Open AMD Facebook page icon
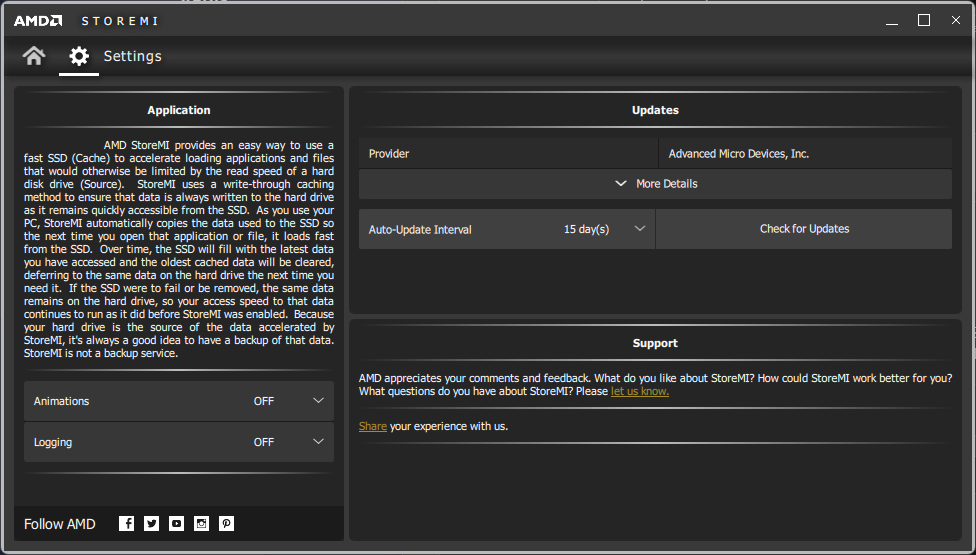The width and height of the screenshot is (976, 555). [x=126, y=524]
